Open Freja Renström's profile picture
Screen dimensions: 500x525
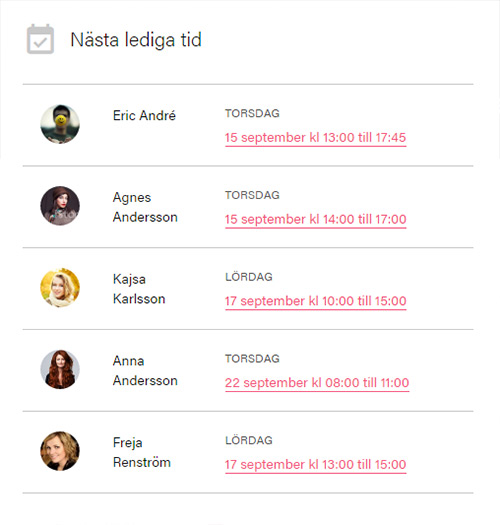[60, 451]
